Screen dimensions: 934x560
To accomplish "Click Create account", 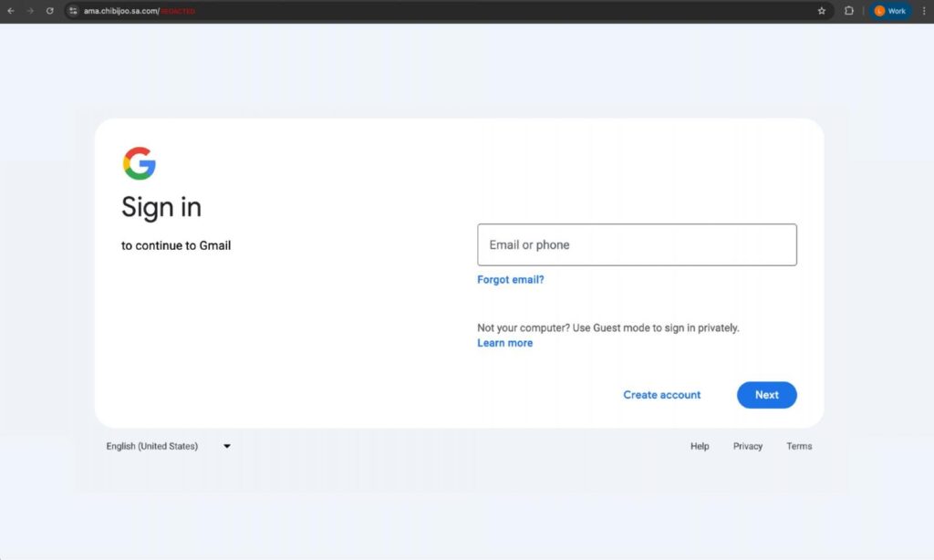I will point(662,395).
